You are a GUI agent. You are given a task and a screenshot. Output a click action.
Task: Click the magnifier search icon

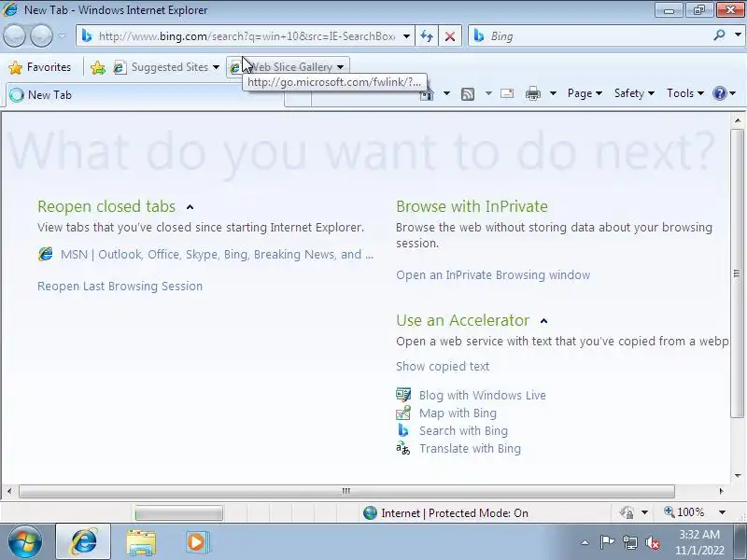click(719, 35)
